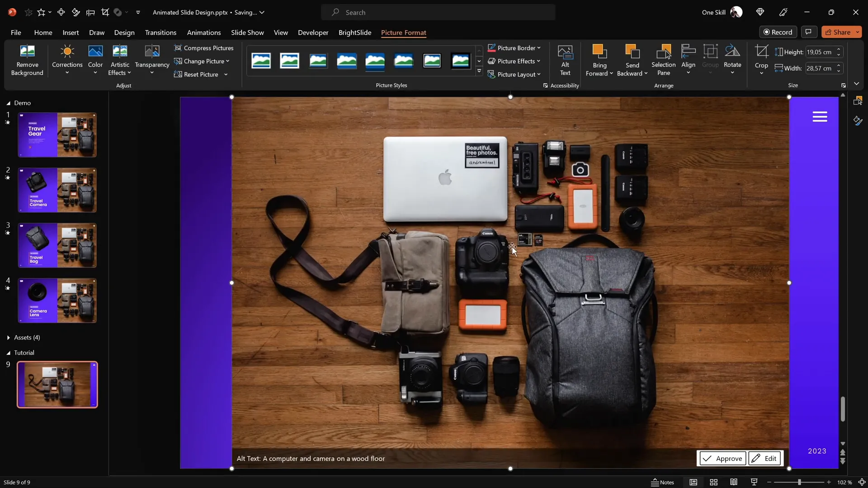
Task: Approve the suggested alt text
Action: click(x=722, y=458)
